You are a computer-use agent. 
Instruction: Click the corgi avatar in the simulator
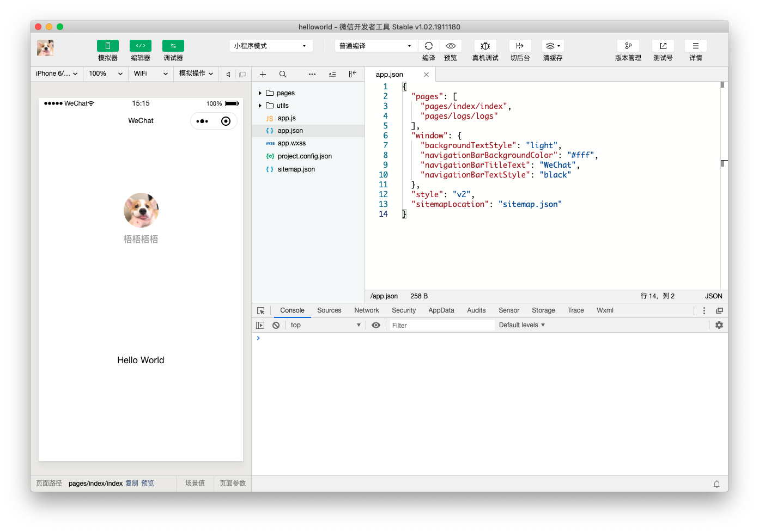[141, 210]
